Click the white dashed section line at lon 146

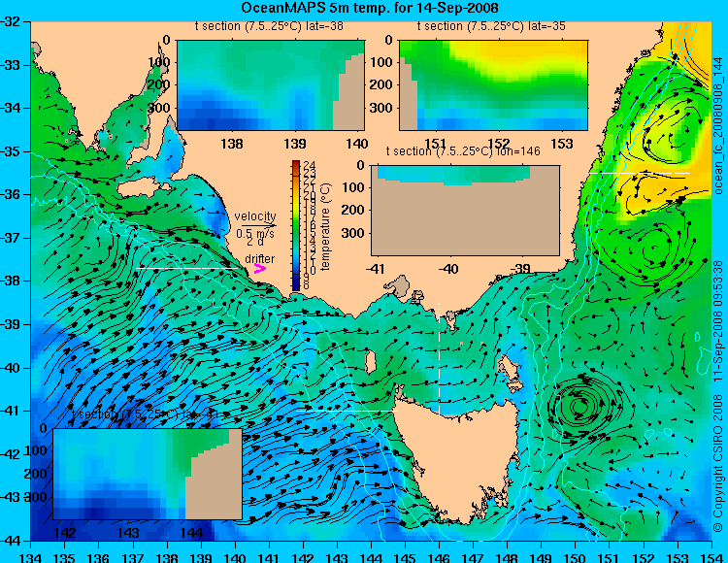point(439,357)
